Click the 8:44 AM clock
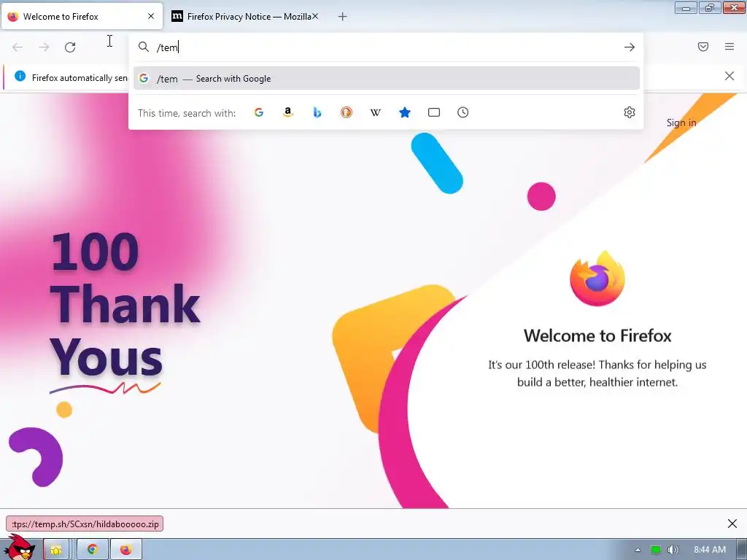Viewport: 747px width, 560px height. [709, 550]
